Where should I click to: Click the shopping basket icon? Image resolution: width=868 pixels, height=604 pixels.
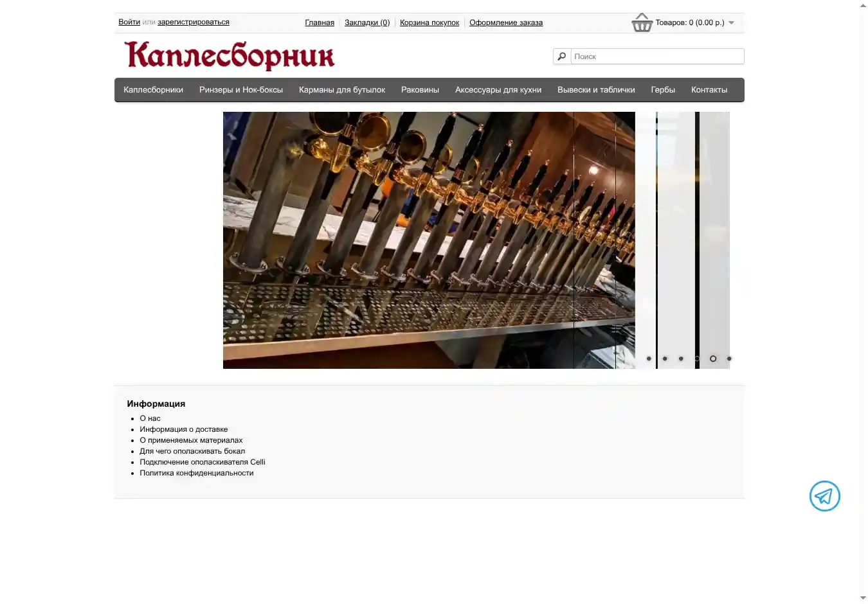pyautogui.click(x=642, y=23)
